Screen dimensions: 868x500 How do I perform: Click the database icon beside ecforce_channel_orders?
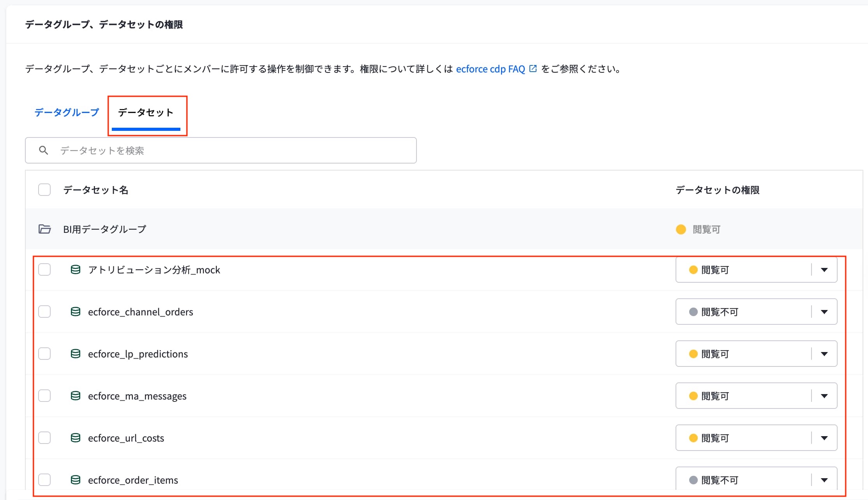[x=76, y=312]
